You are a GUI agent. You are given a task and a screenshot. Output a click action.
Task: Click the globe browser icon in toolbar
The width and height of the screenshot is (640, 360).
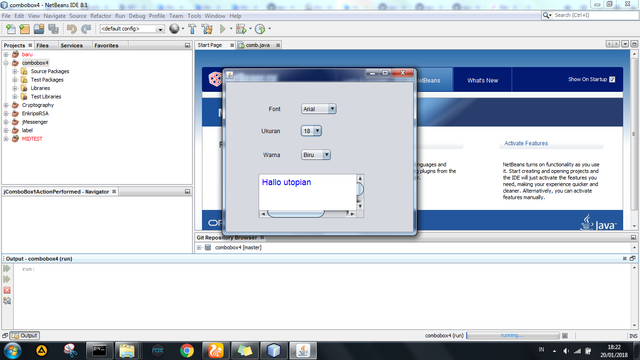coord(174,29)
